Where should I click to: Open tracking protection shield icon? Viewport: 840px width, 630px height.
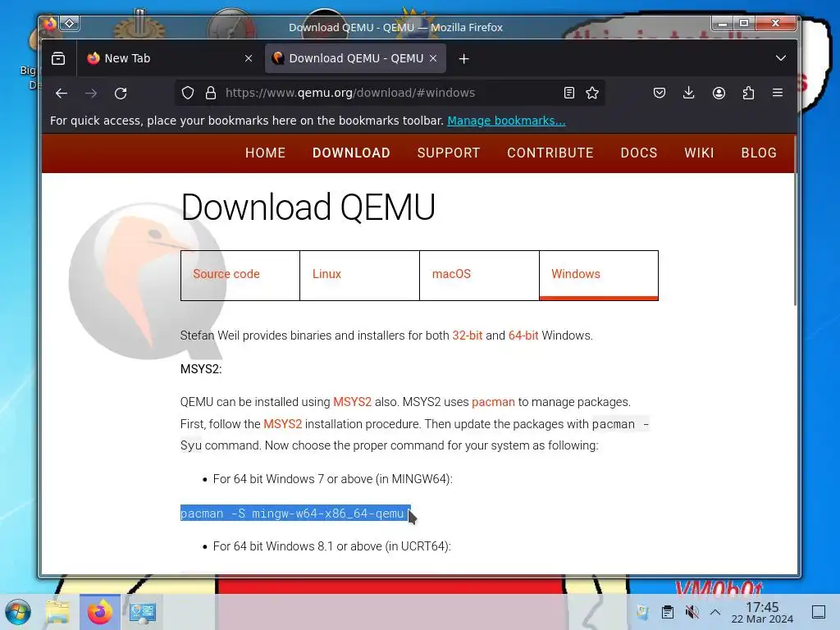click(188, 93)
